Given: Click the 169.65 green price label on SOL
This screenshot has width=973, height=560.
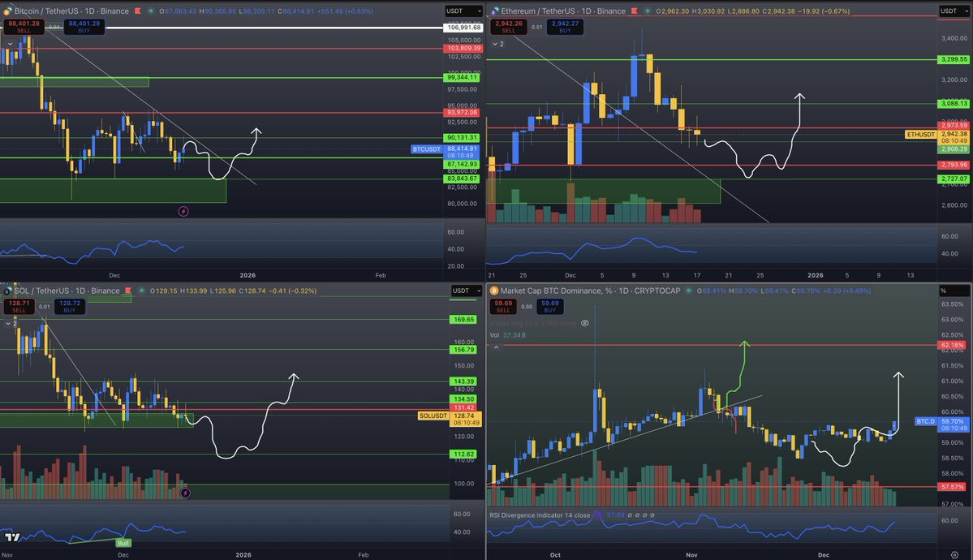Looking at the screenshot, I should [463, 320].
